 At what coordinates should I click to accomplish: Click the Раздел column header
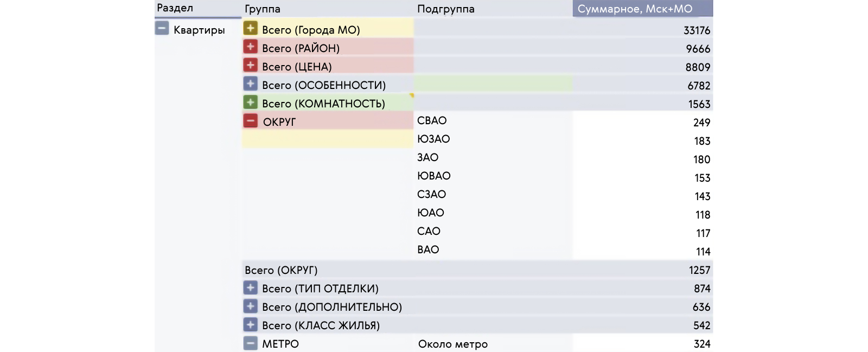(x=175, y=8)
